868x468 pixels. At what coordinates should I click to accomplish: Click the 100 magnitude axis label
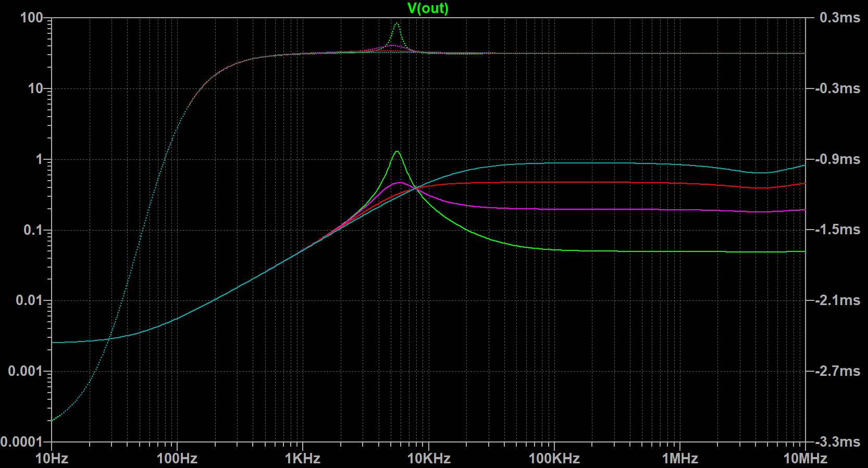tap(31, 18)
